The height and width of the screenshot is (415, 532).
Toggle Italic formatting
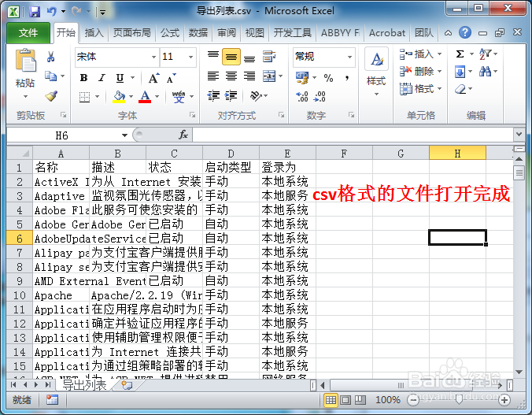pos(102,78)
